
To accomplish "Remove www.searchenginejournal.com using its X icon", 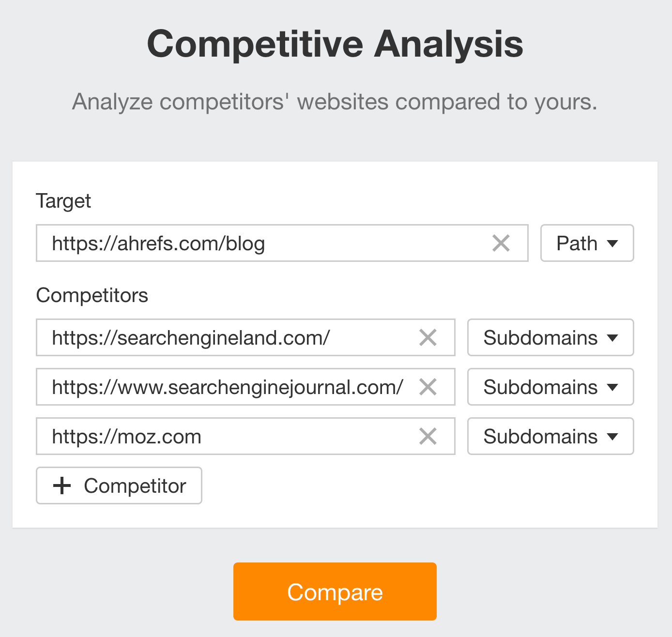I will [x=428, y=387].
